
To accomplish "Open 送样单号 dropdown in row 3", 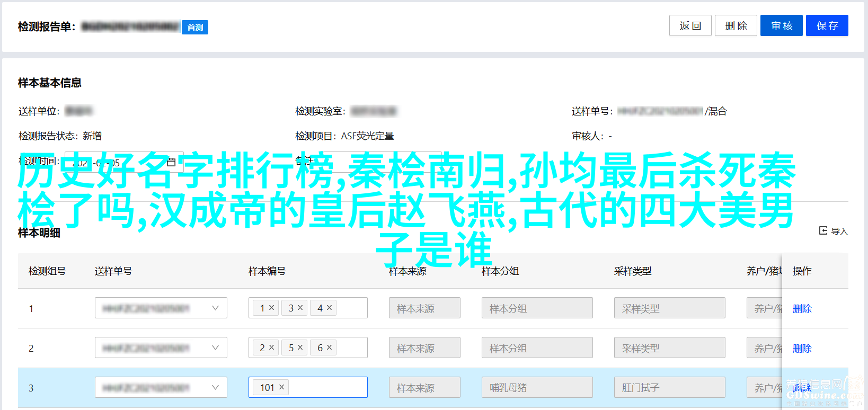I will tap(161, 387).
